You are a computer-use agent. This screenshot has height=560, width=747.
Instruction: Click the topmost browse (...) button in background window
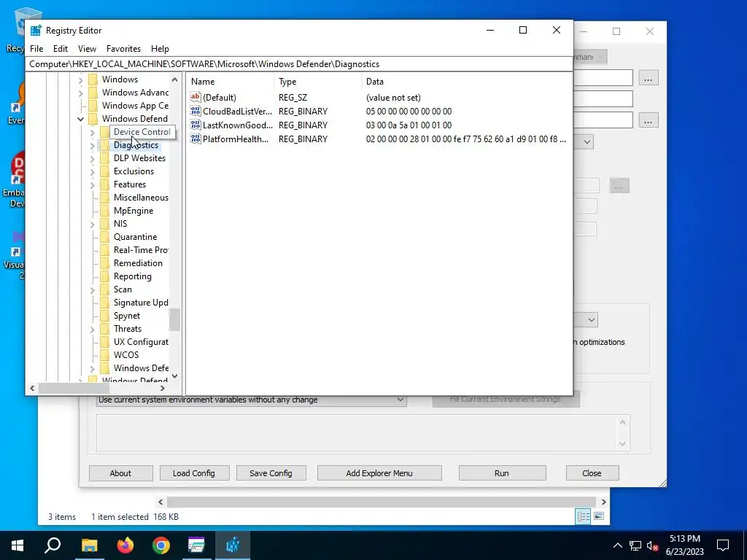click(648, 78)
